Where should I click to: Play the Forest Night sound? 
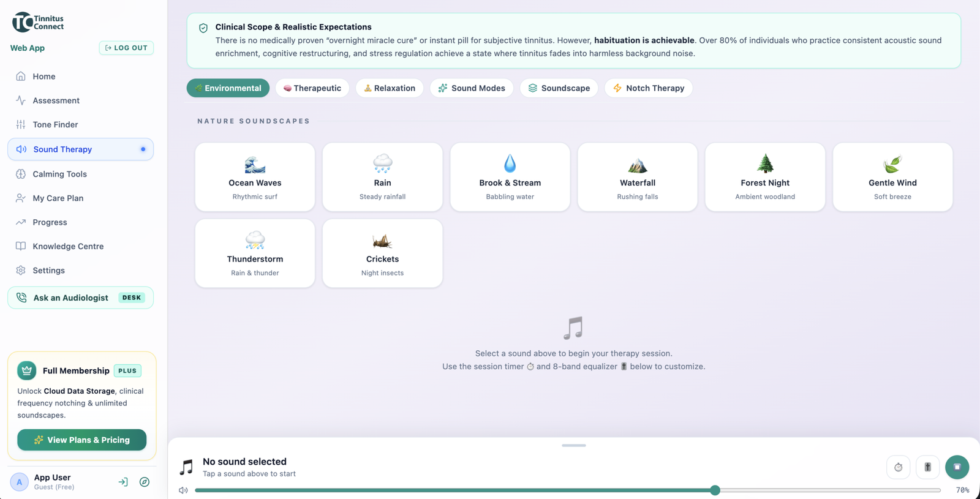pos(765,177)
